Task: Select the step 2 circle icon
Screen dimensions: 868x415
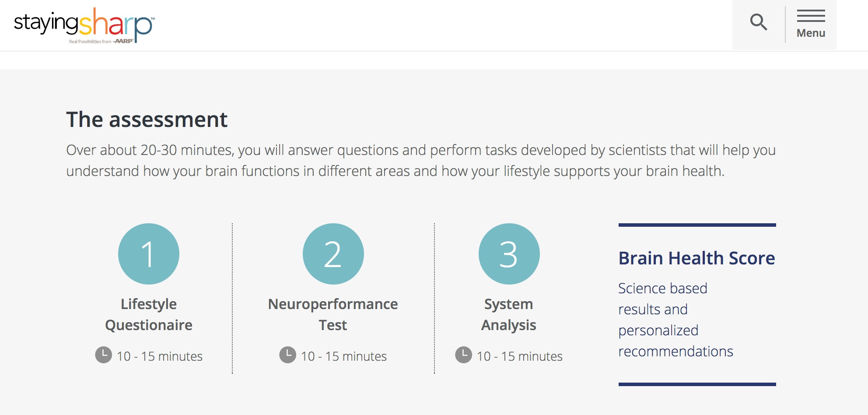Action: pyautogui.click(x=333, y=254)
